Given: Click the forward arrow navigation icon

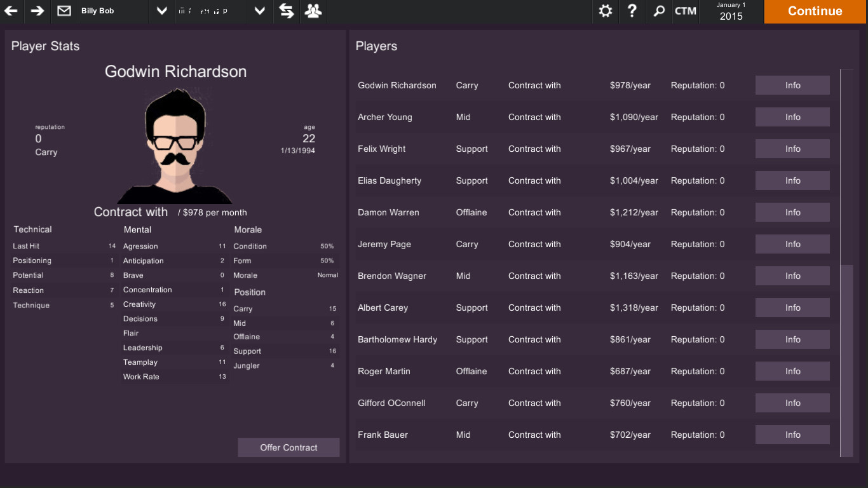Looking at the screenshot, I should coord(37,11).
